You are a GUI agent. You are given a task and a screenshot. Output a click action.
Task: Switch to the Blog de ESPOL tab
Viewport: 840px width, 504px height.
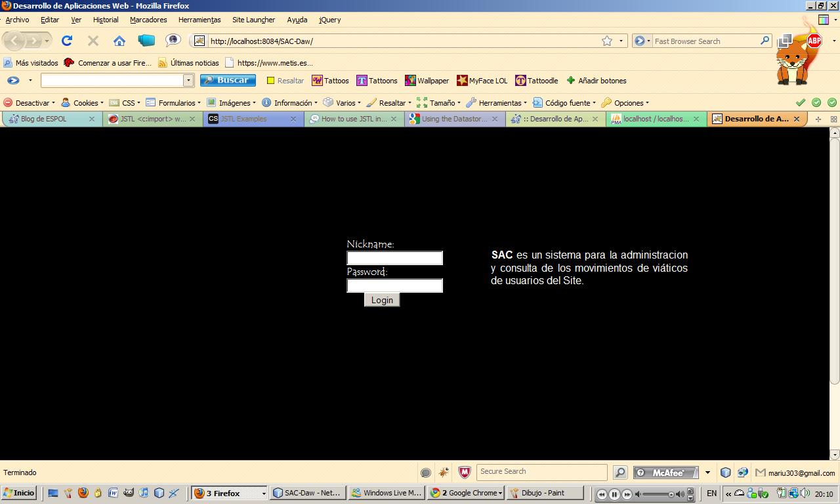tap(45, 119)
